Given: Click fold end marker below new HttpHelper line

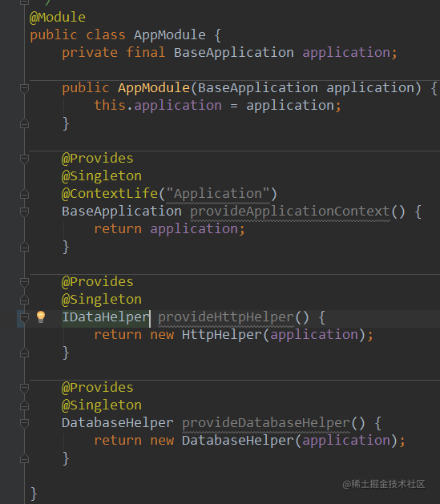Looking at the screenshot, I should tap(24, 353).
